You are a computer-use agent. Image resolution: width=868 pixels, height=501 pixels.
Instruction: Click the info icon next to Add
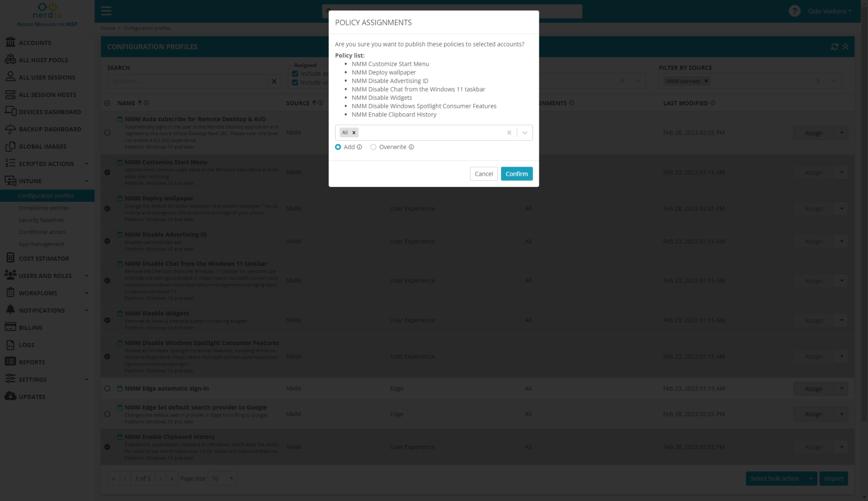pos(359,147)
